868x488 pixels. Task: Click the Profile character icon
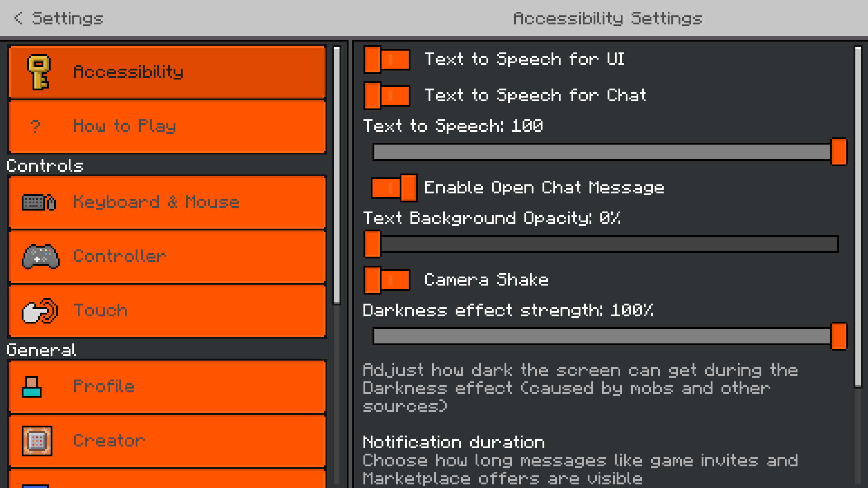tap(32, 387)
